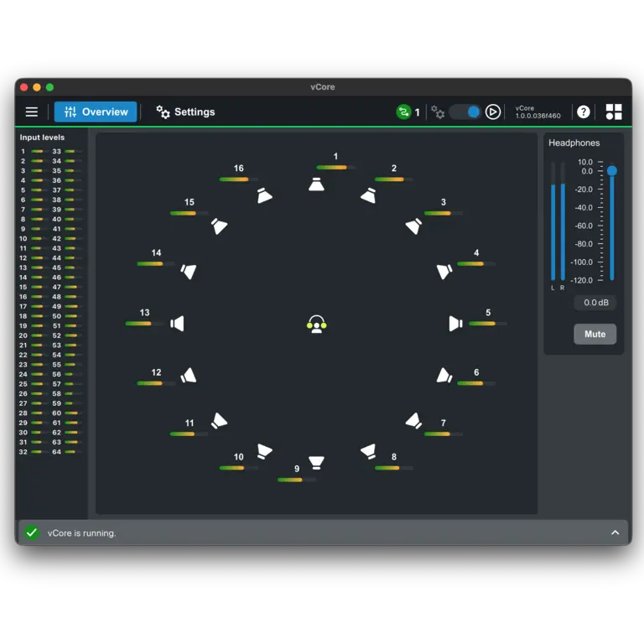
Task: Open the hamburger menu
Action: (x=32, y=112)
